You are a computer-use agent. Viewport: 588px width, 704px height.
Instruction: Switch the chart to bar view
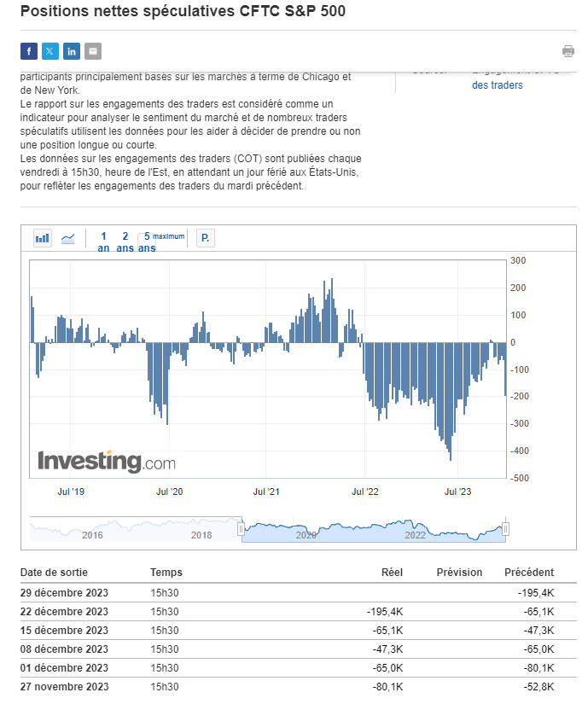43,238
